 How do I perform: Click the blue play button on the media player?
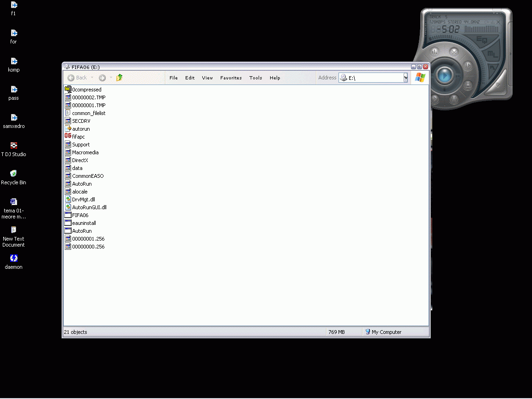click(444, 75)
